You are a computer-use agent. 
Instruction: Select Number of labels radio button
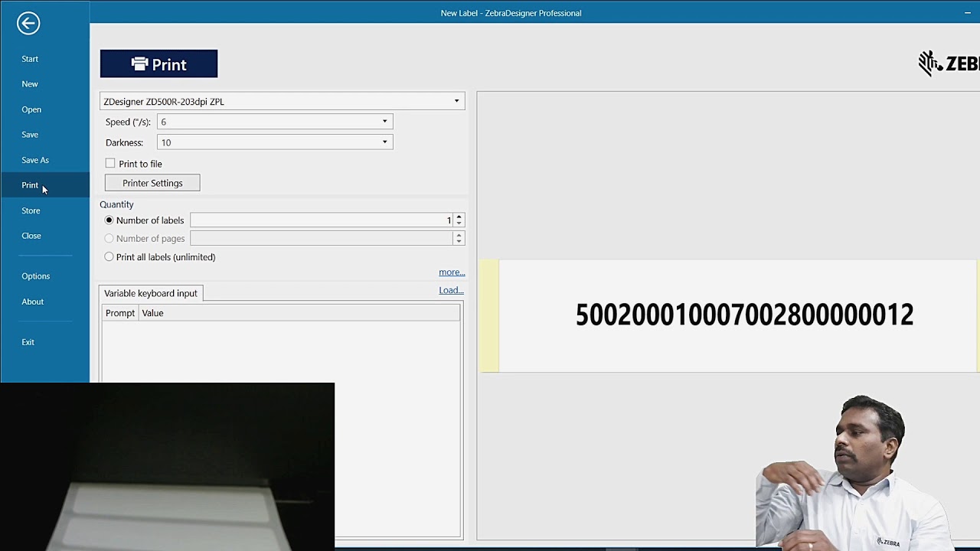(109, 220)
